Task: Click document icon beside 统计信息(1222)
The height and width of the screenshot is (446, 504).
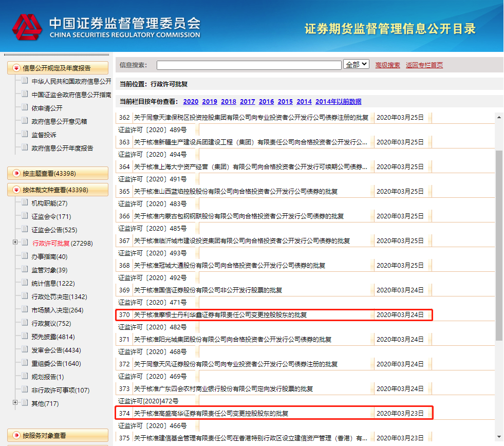Action: 25,282
